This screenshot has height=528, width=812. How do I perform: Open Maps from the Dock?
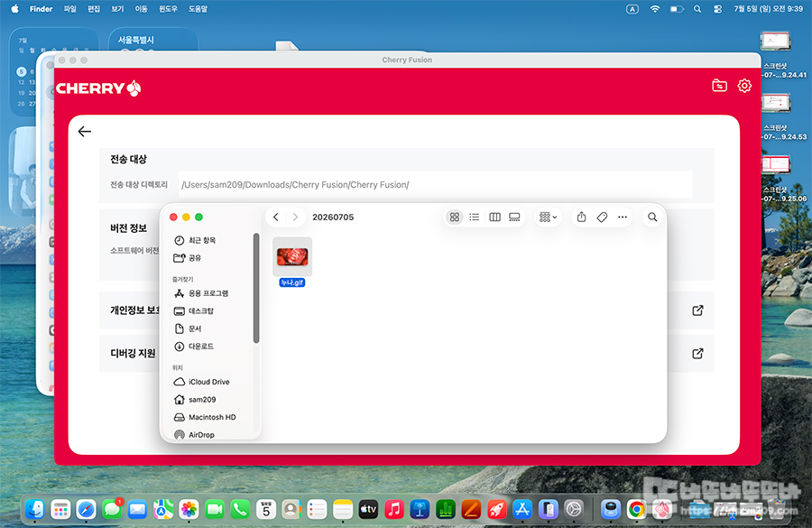(163, 510)
